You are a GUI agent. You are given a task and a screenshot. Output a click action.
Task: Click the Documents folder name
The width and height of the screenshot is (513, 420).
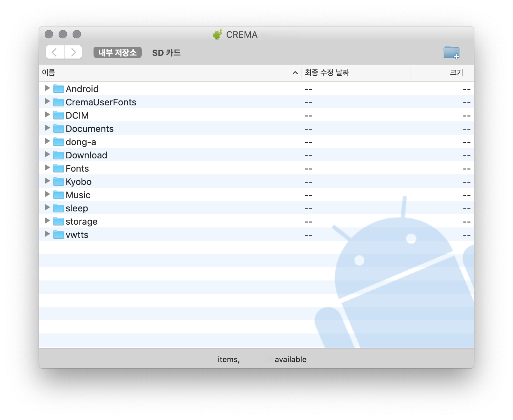pyautogui.click(x=90, y=129)
